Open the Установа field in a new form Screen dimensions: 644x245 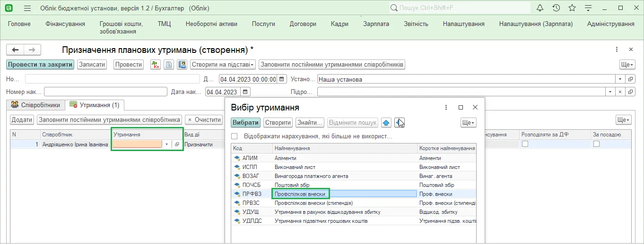[630, 79]
